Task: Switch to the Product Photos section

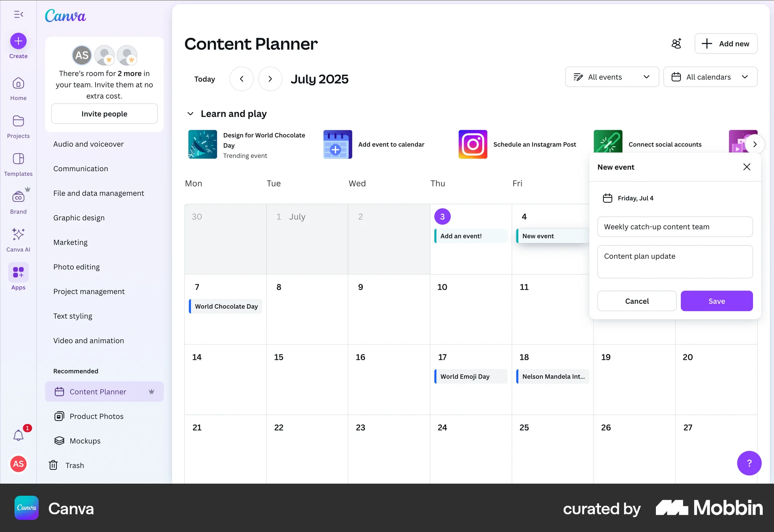Action: point(96,416)
